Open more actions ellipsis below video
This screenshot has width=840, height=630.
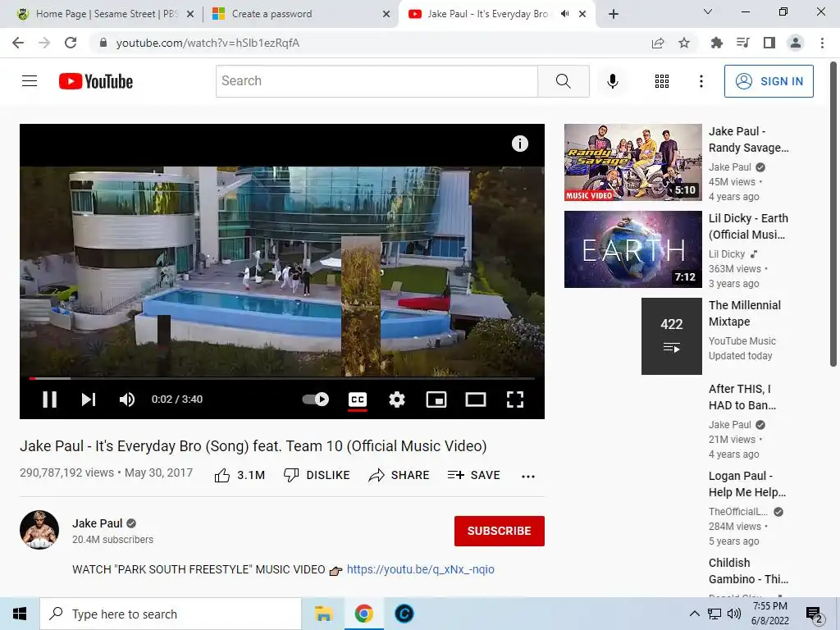pyautogui.click(x=528, y=477)
